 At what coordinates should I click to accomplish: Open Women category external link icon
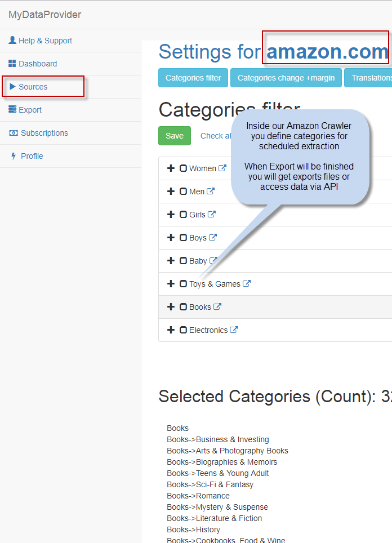coord(222,168)
